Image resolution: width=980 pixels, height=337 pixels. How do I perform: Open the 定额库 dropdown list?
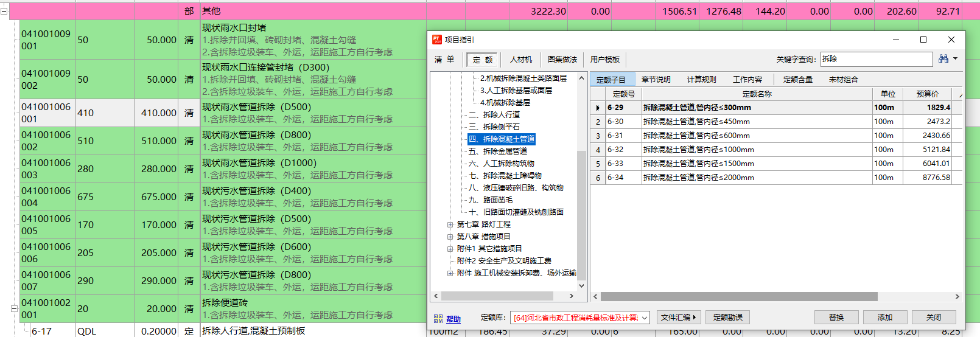pos(645,318)
